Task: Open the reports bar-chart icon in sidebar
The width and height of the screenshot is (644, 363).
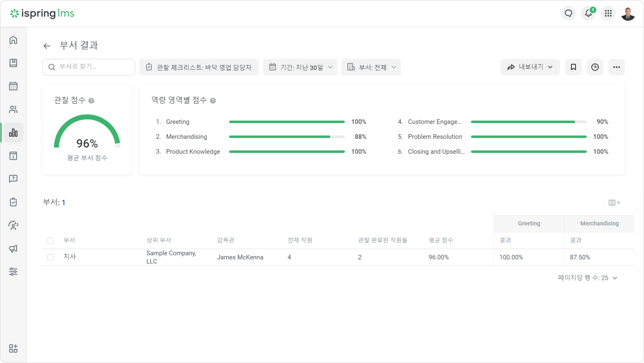Action: point(13,133)
